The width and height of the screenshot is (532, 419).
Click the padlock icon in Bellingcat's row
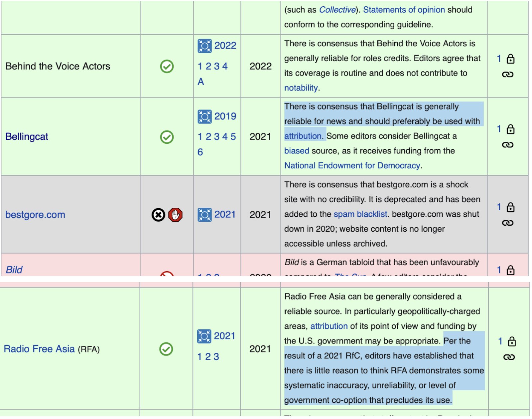tap(511, 129)
